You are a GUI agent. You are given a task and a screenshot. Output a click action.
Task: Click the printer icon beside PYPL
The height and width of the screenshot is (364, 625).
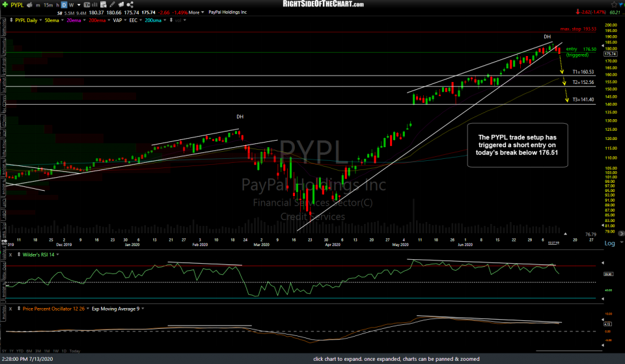[x=29, y=5]
